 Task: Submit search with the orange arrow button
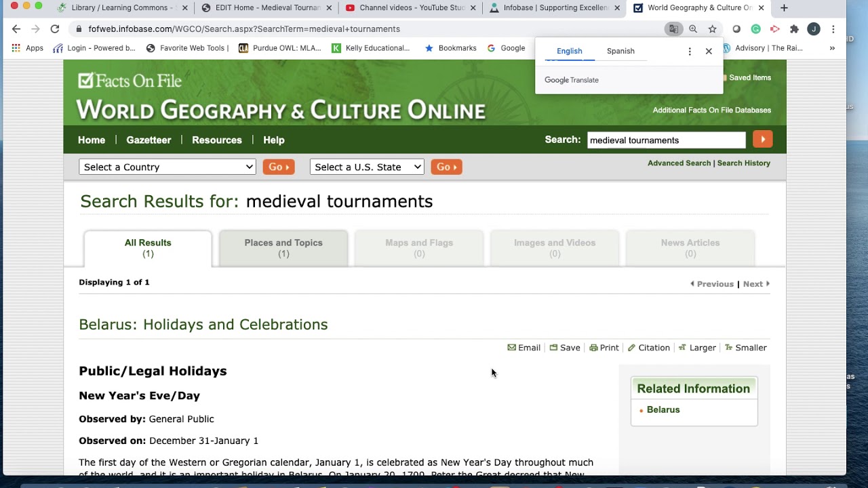763,140
